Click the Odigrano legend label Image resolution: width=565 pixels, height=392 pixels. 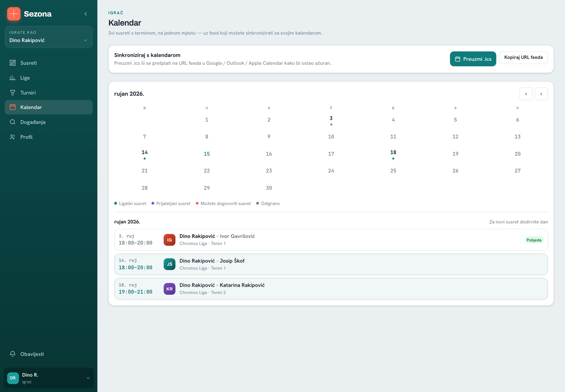click(270, 203)
